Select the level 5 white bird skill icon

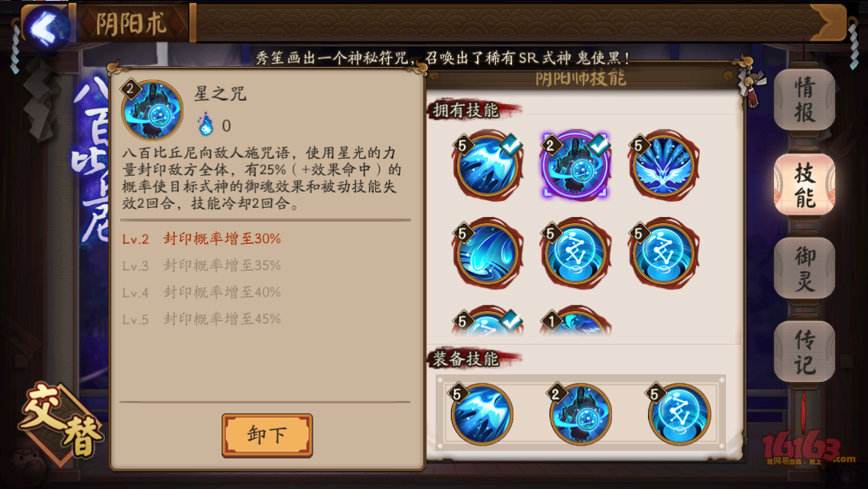click(x=487, y=165)
